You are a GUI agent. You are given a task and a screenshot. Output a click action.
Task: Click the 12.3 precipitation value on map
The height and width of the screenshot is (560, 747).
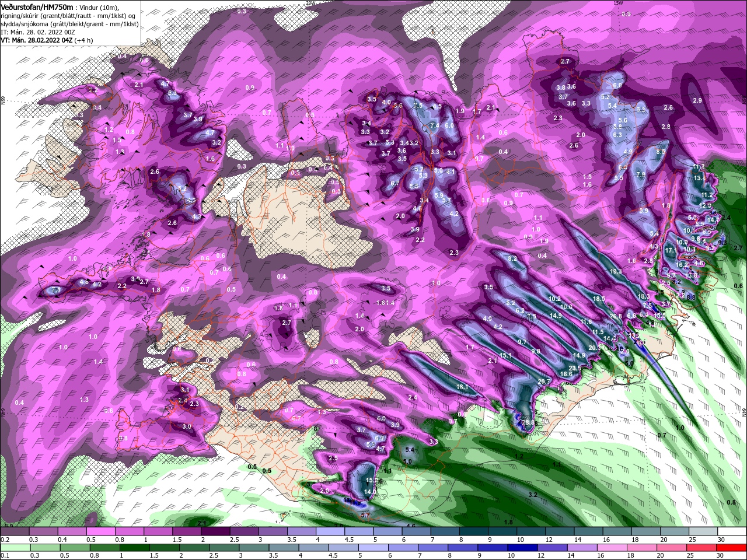pyautogui.click(x=706, y=206)
